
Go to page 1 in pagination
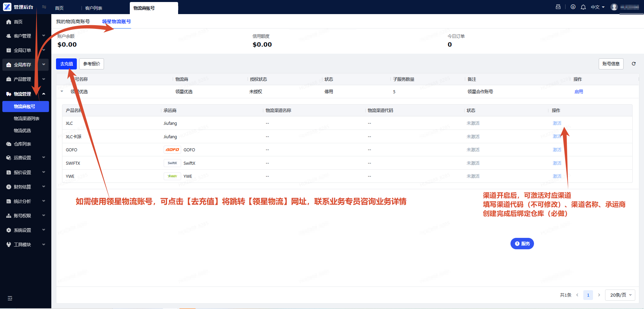(x=588, y=295)
